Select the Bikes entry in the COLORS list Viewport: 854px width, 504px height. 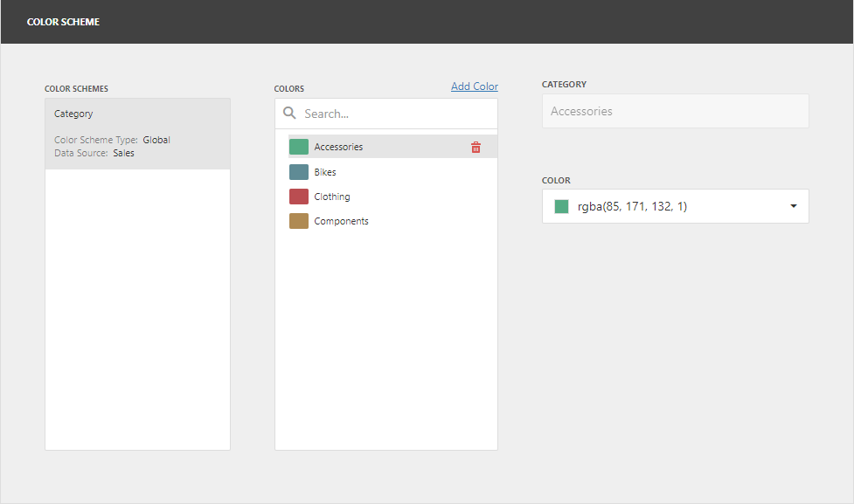(323, 171)
